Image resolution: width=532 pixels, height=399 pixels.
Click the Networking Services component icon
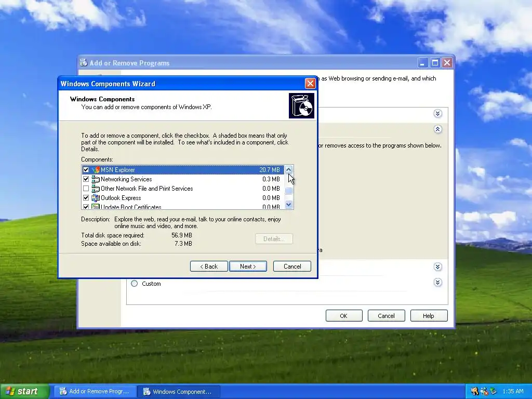pos(96,179)
